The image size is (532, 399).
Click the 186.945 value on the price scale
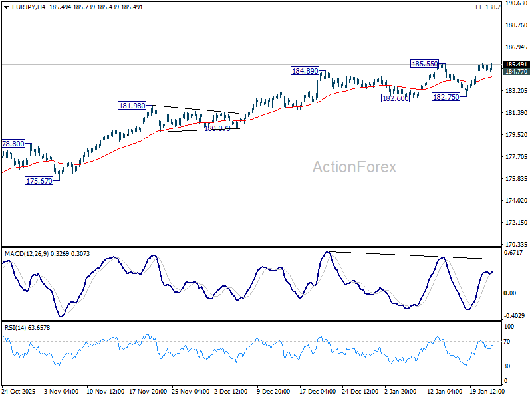click(x=517, y=47)
